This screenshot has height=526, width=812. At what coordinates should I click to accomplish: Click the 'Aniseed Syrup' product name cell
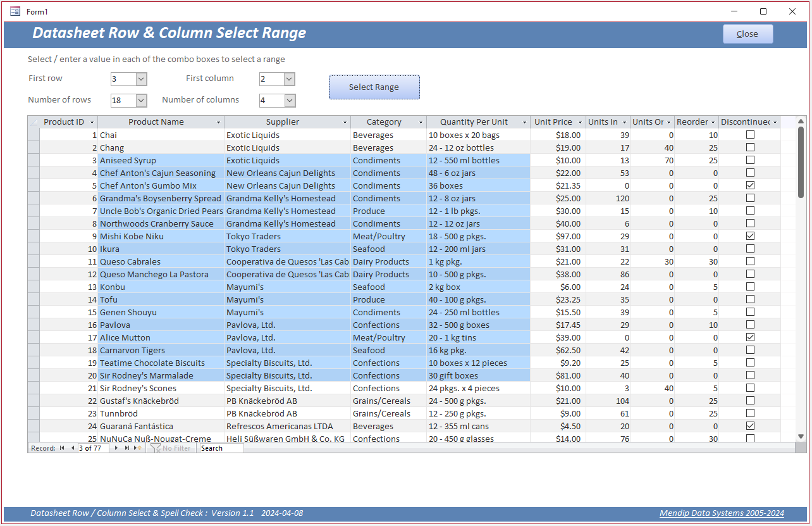161,160
